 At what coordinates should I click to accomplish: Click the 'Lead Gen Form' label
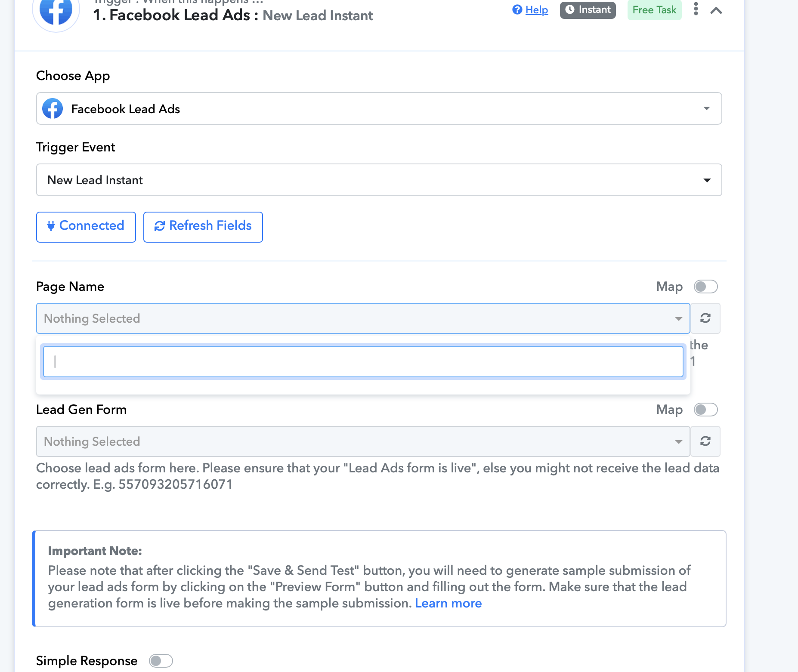tap(81, 410)
